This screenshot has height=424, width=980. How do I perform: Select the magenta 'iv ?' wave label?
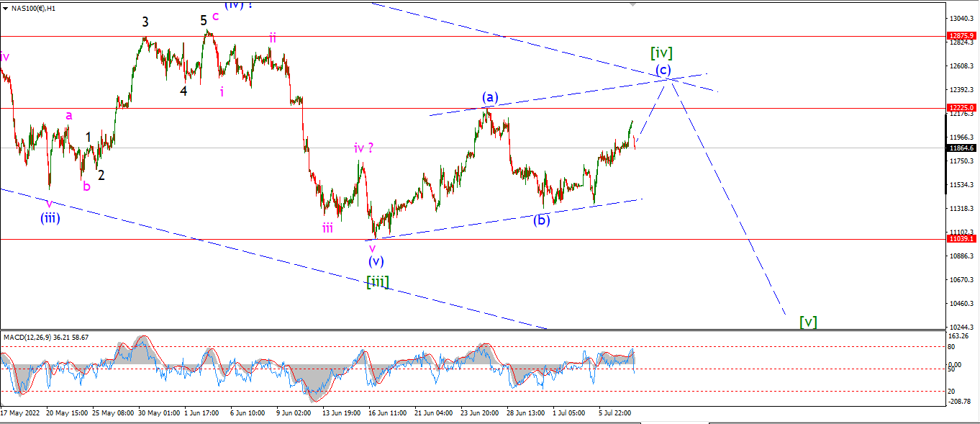coord(364,148)
